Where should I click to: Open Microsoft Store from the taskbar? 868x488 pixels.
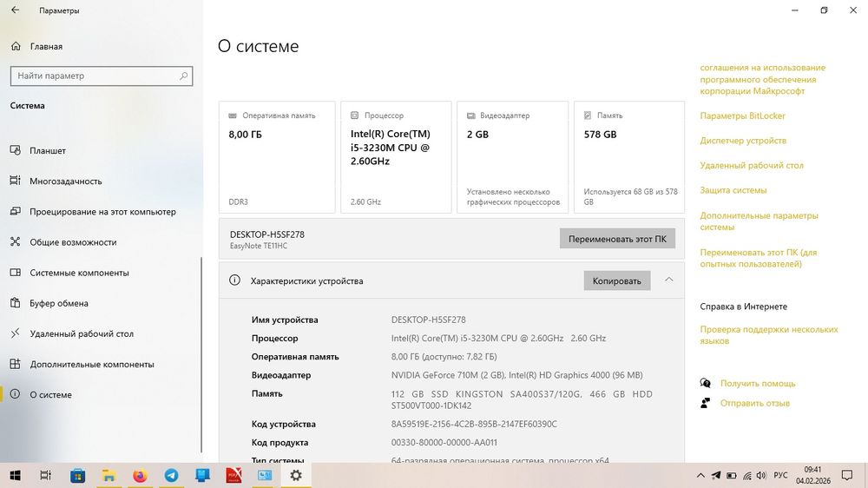point(77,475)
